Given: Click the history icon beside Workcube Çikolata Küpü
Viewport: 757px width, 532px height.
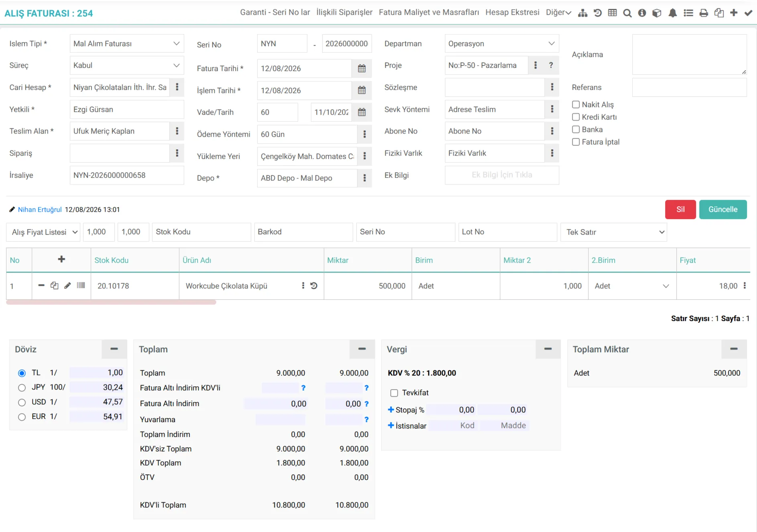Looking at the screenshot, I should 314,285.
